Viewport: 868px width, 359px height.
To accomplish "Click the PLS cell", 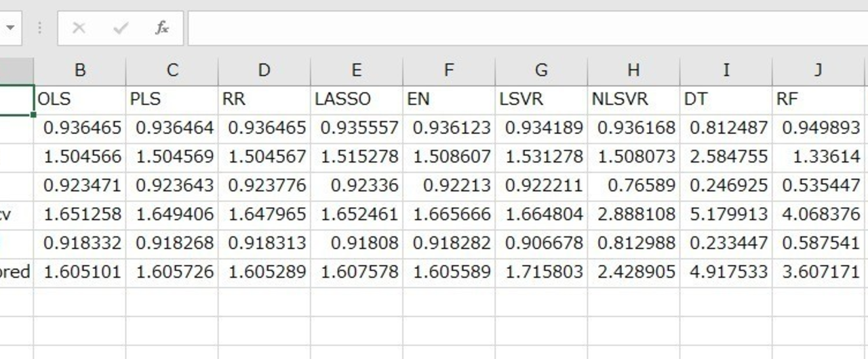I will pos(172,99).
